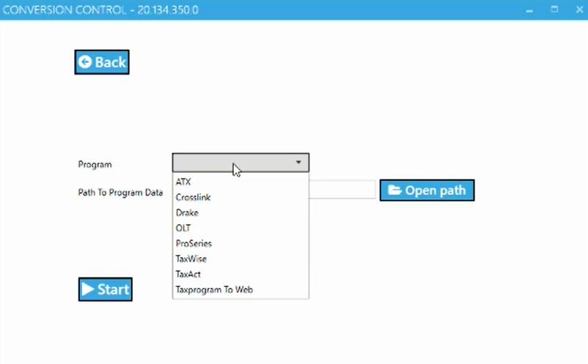The width and height of the screenshot is (588, 364).
Task: Choose ProSeries from the list
Action: [x=194, y=243]
